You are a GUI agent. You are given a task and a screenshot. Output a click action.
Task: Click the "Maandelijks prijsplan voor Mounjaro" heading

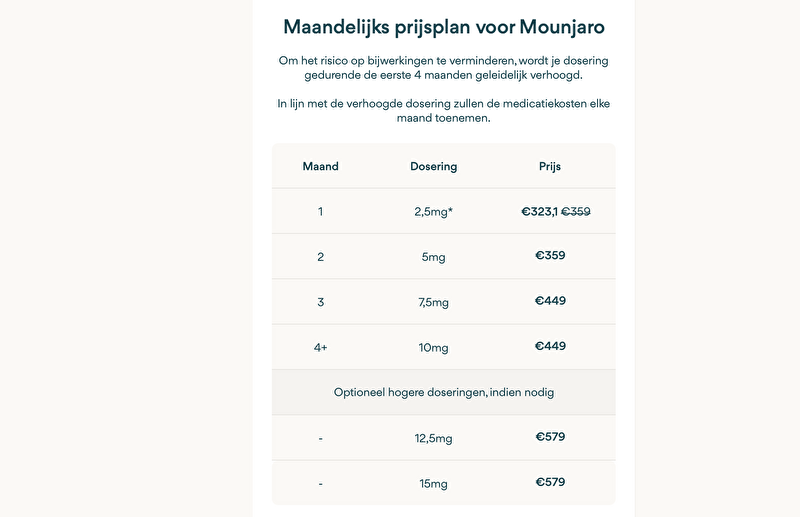[x=443, y=26]
